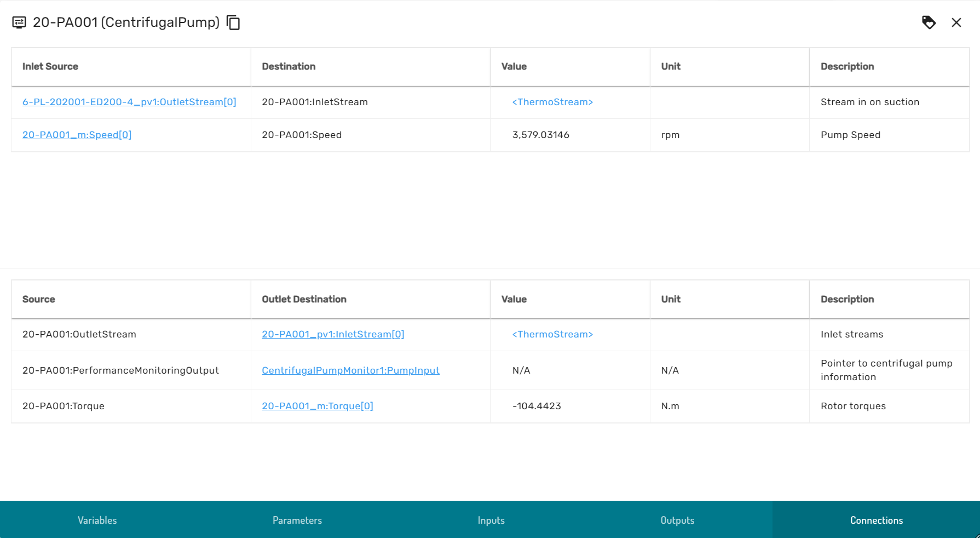Image resolution: width=980 pixels, height=538 pixels.
Task: Follow the 20-PA001_m:Torque[0] destination link
Action: 318,406
